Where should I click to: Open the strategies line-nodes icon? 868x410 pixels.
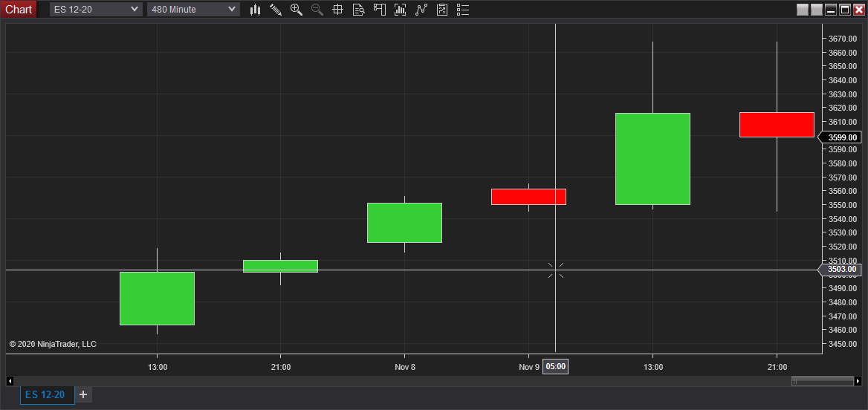click(421, 10)
